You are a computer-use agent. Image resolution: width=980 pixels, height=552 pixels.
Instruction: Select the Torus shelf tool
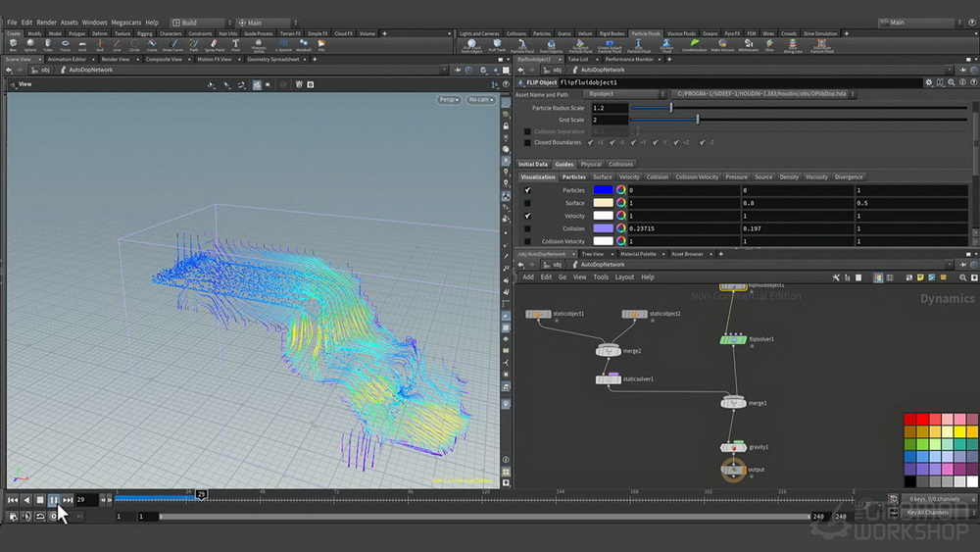[x=65, y=45]
